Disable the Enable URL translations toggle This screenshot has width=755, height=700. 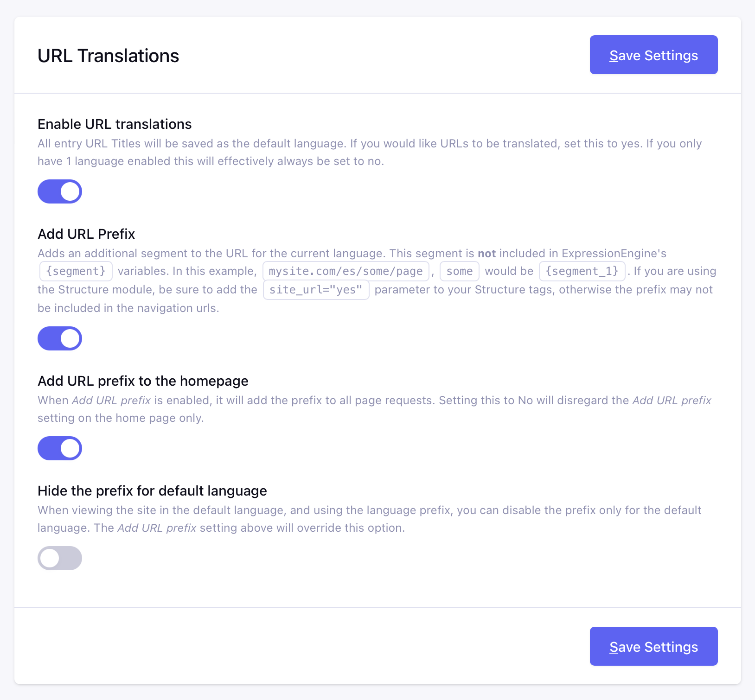click(60, 191)
